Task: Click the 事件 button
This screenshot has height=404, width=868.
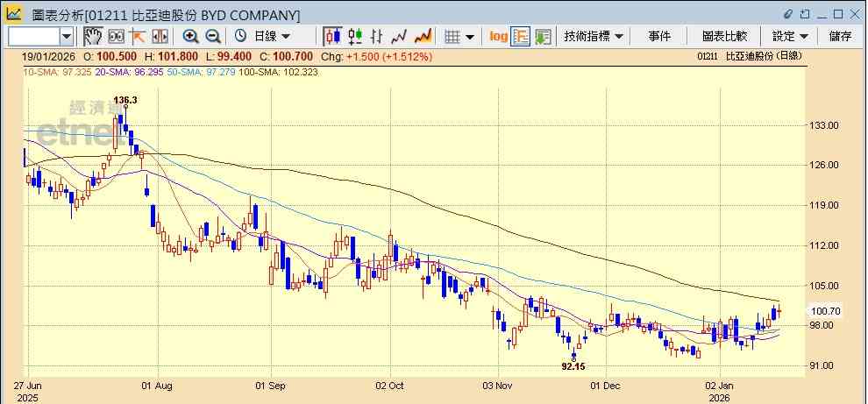Action: [659, 37]
